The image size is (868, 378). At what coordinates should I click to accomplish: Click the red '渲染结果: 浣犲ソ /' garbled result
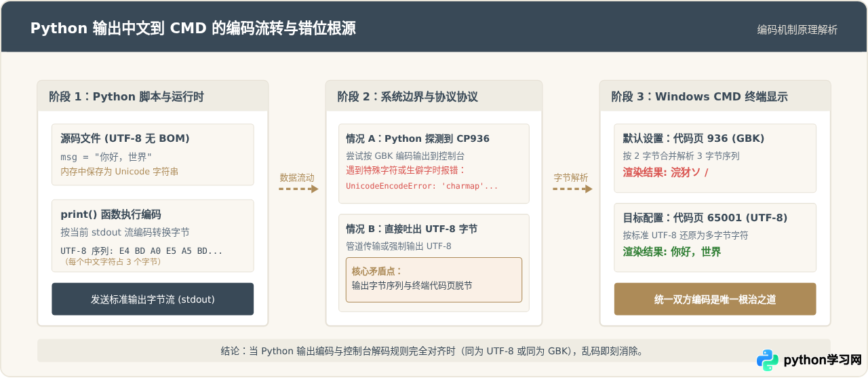666,172
